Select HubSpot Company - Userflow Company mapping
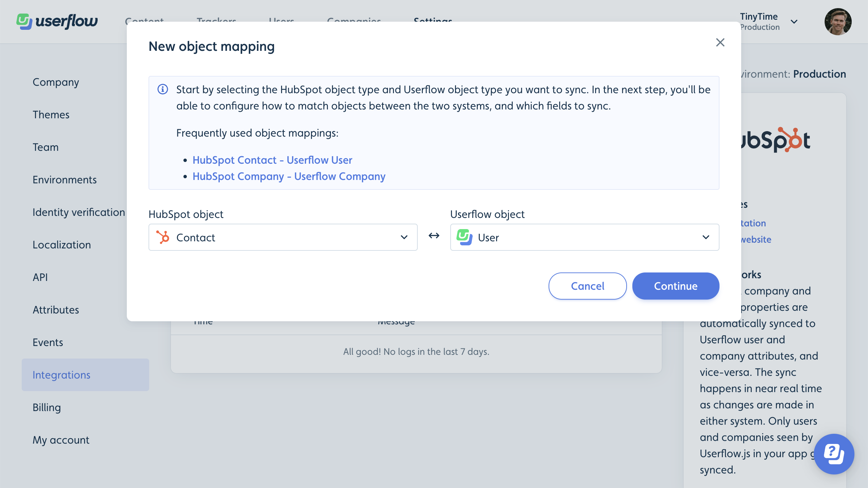868x488 pixels. [289, 176]
